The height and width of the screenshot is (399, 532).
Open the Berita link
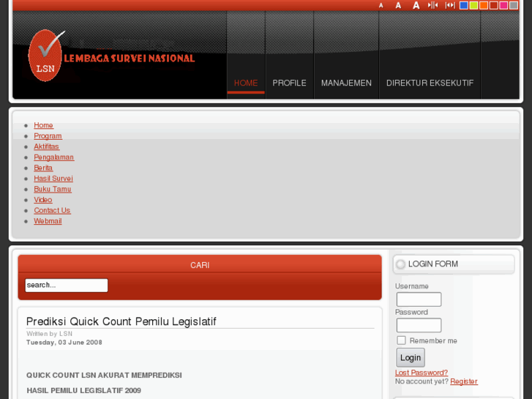tap(43, 168)
